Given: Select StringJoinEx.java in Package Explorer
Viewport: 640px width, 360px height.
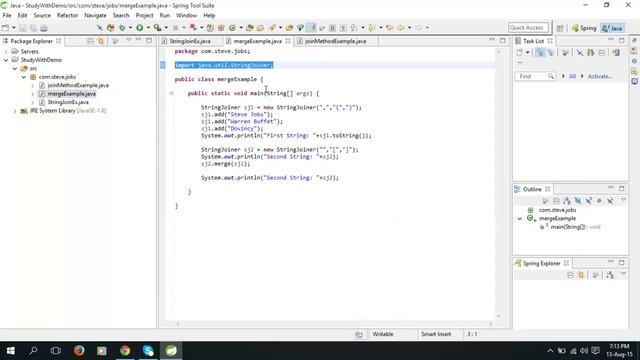Looking at the screenshot, I should tap(68, 102).
